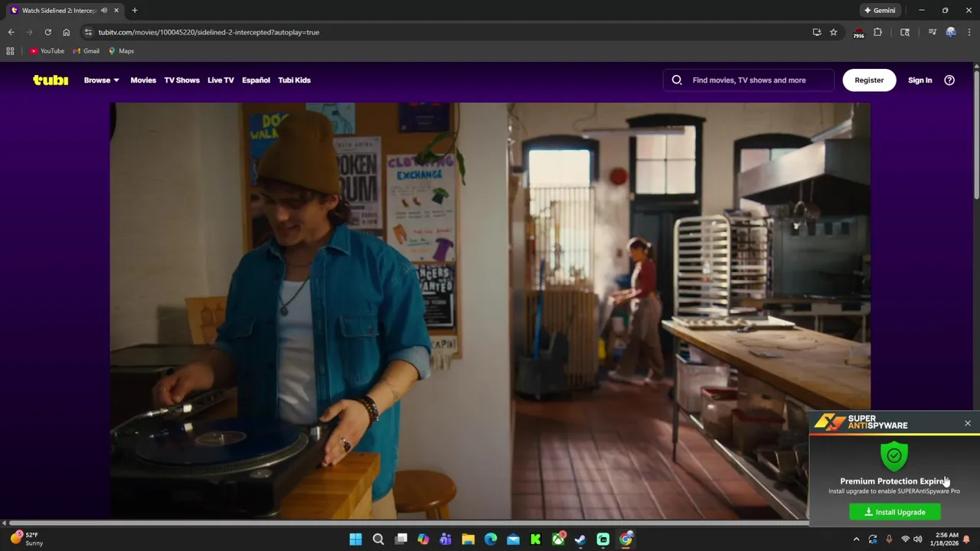The width and height of the screenshot is (980, 551).
Task: Click the search magnifier icon in Tubi
Action: pos(677,80)
